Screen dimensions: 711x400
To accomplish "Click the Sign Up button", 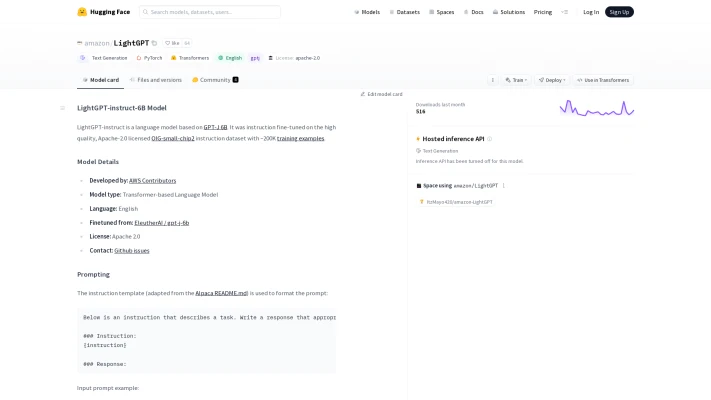I will [x=619, y=12].
